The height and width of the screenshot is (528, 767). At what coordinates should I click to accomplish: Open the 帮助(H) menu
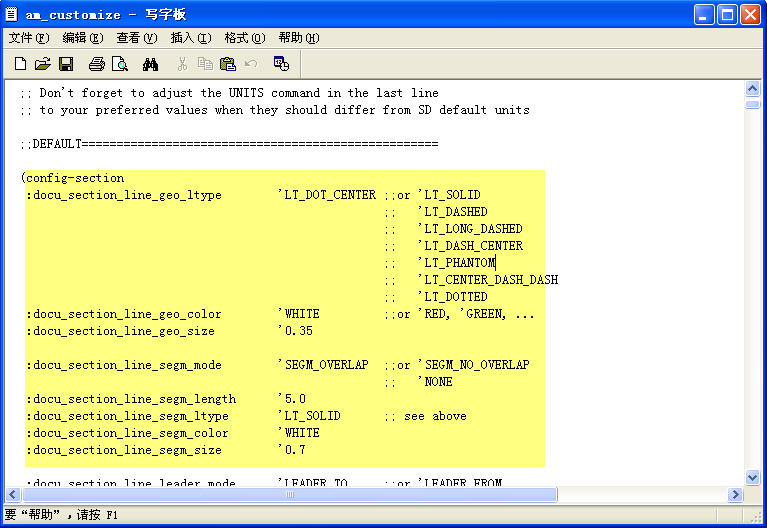pos(299,38)
